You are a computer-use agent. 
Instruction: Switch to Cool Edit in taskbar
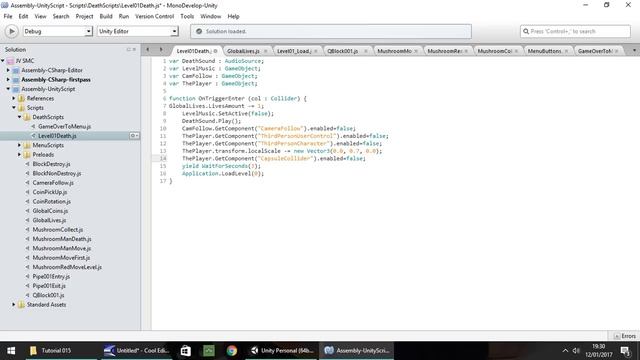pos(137,351)
